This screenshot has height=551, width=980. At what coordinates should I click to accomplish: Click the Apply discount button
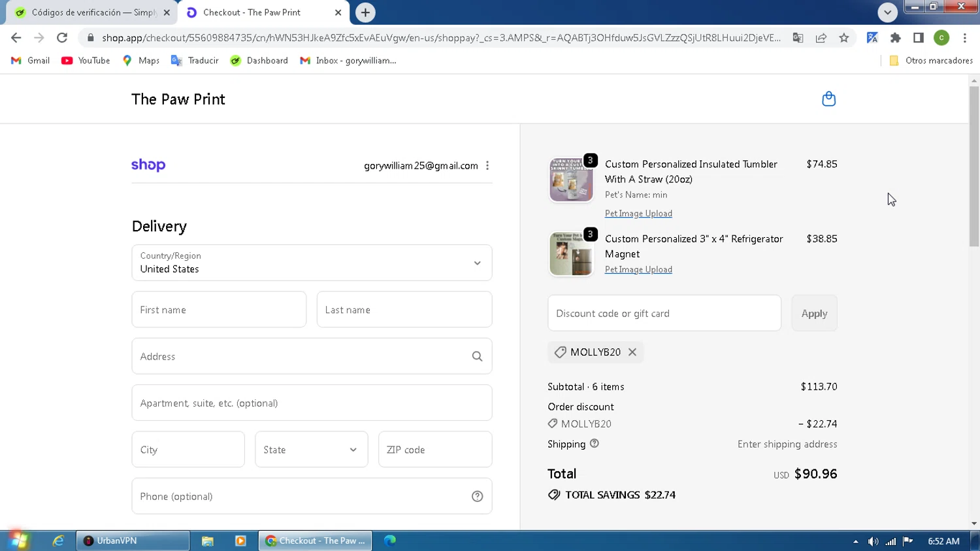(x=814, y=313)
